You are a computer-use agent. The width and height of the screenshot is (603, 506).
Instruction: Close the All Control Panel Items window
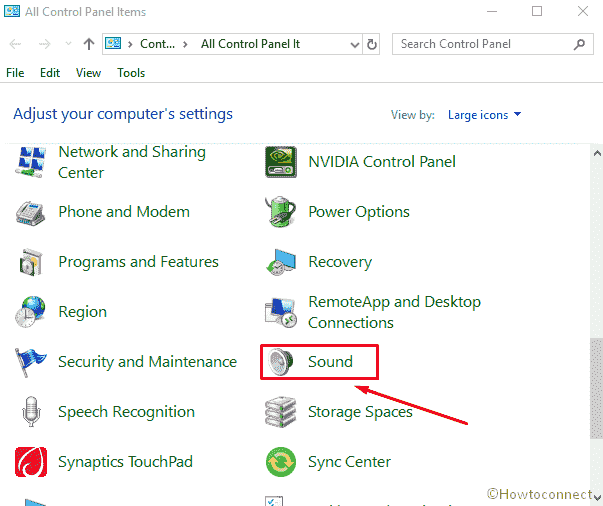pyautogui.click(x=583, y=11)
